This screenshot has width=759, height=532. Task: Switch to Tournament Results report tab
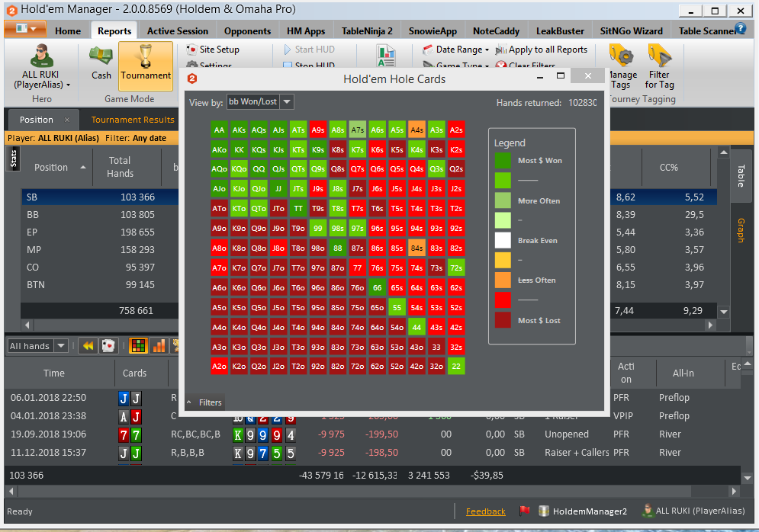coord(133,120)
